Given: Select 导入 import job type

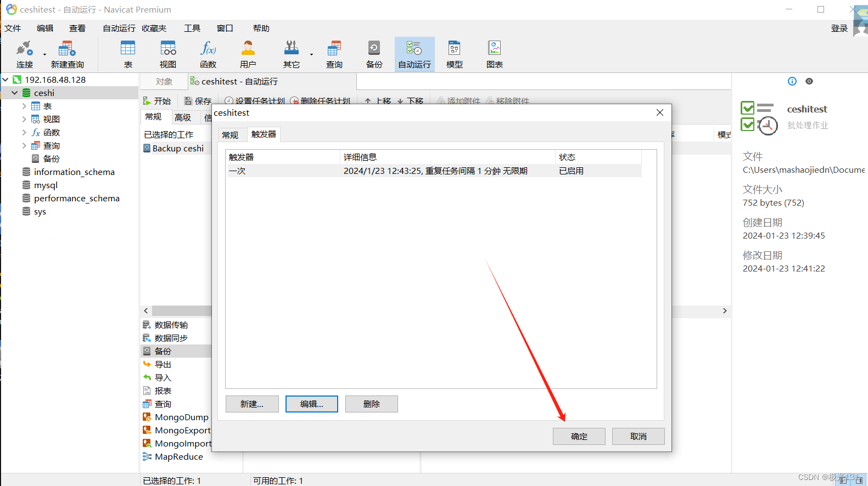Looking at the screenshot, I should (x=157, y=377).
